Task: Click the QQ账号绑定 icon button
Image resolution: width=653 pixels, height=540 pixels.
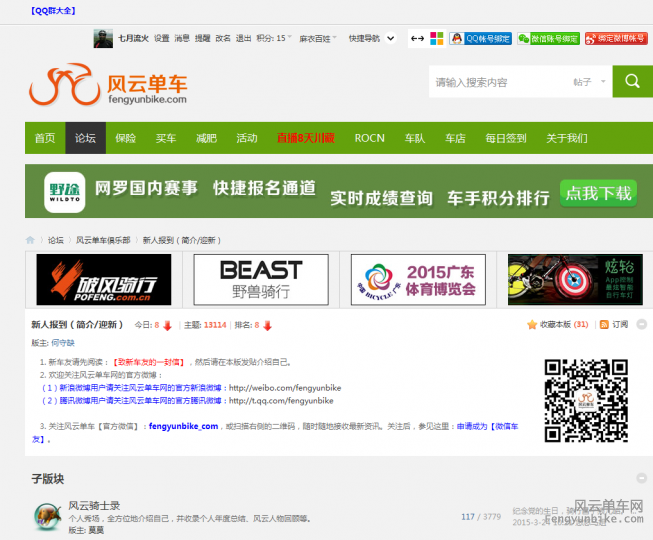Action: pos(480,38)
